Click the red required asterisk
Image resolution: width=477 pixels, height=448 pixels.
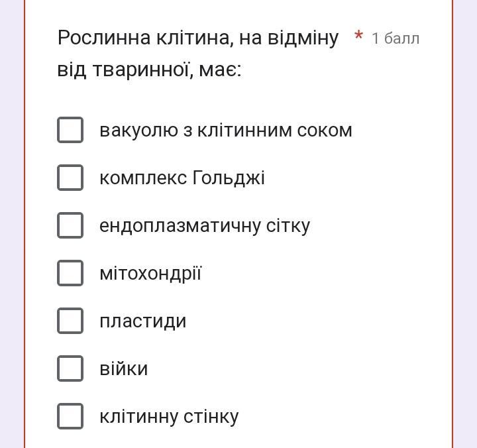358,36
